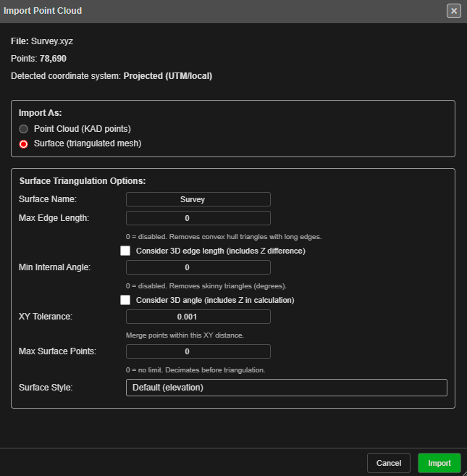Click the Surface Name input field

click(198, 199)
